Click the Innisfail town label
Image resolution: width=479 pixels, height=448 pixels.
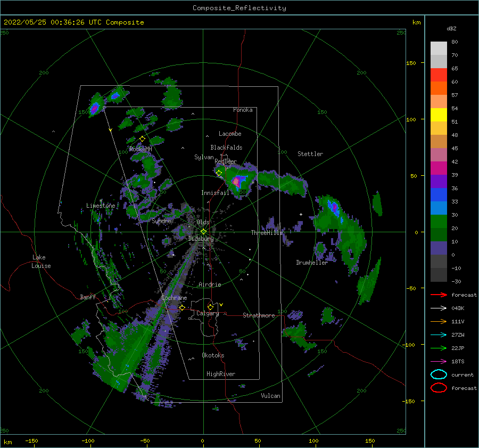pyautogui.click(x=215, y=193)
